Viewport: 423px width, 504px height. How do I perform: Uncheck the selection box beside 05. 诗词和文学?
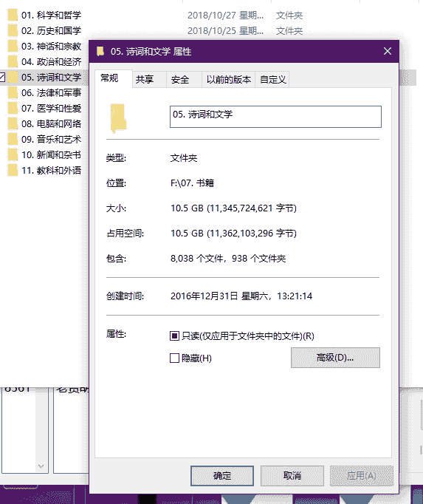[x=2, y=77]
